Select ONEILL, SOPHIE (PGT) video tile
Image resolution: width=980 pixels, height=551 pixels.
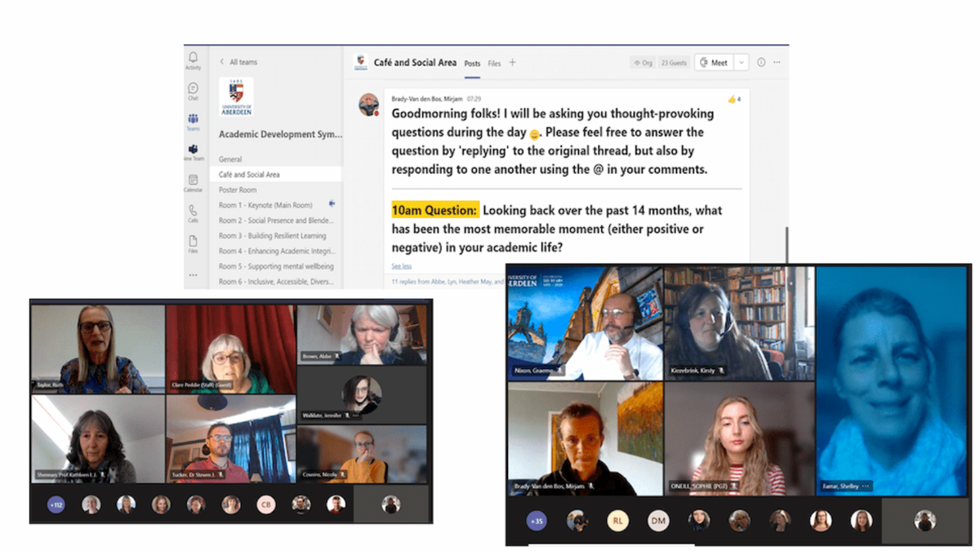click(739, 438)
